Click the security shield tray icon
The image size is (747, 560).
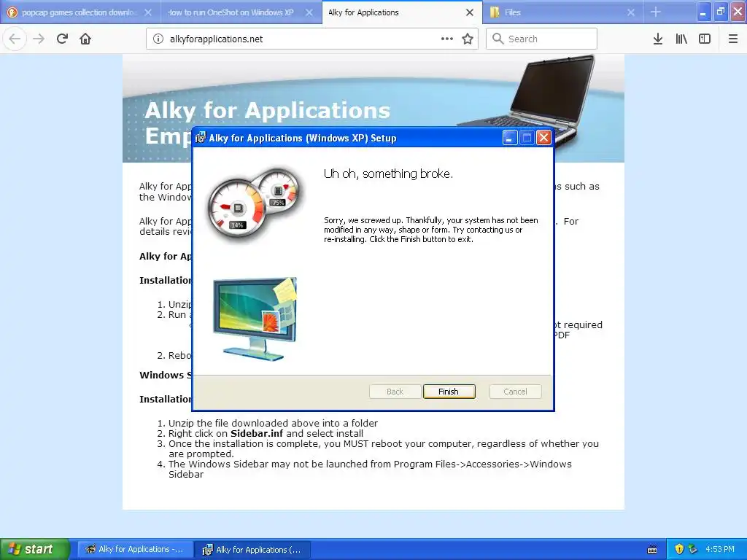pos(679,550)
